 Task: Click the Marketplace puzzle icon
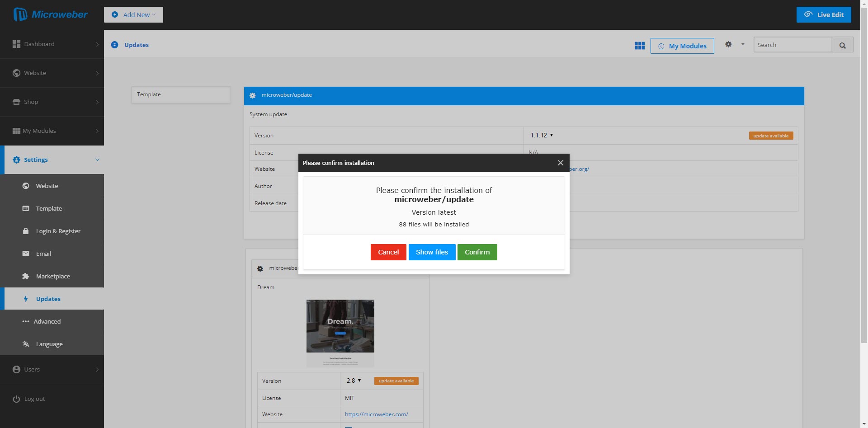tap(26, 276)
